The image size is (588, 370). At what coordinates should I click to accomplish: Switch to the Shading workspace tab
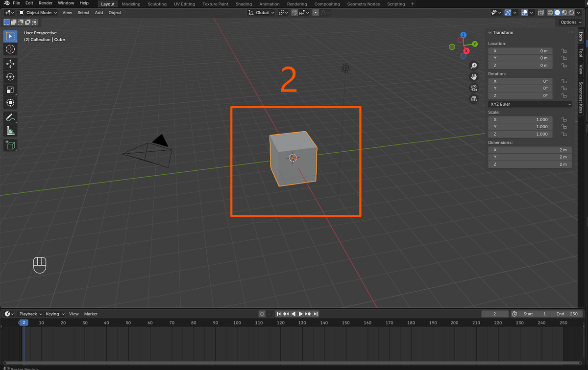244,4
